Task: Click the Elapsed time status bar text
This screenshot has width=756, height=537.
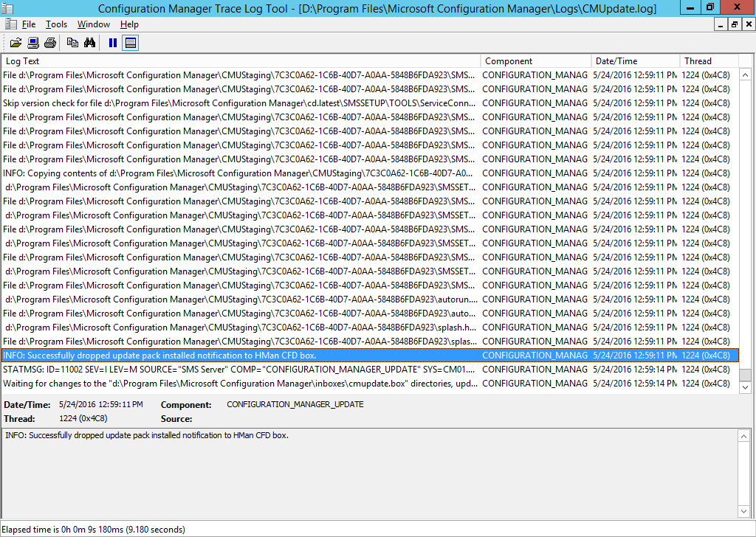Action: tap(94, 530)
